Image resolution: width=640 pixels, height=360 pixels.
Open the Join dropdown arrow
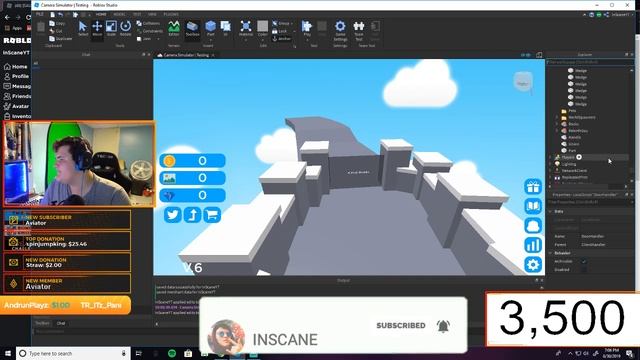tap(159, 39)
